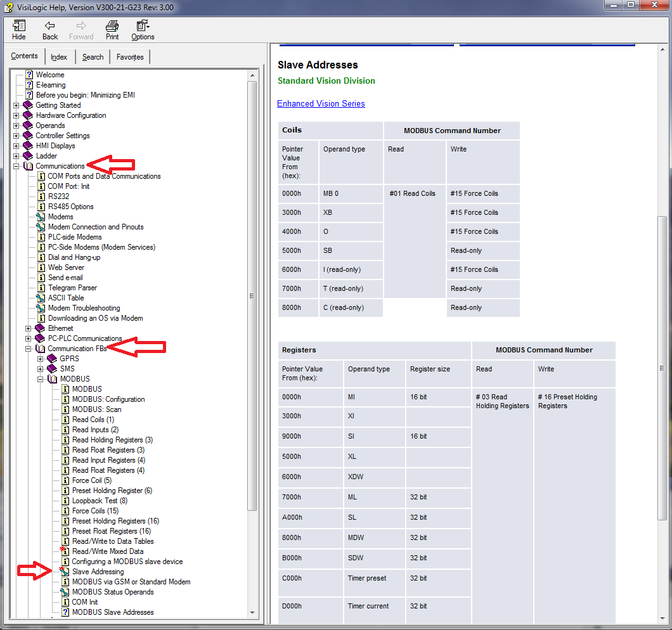Expand the Getting Started tree node
This screenshot has width=672, height=630.
16,105
